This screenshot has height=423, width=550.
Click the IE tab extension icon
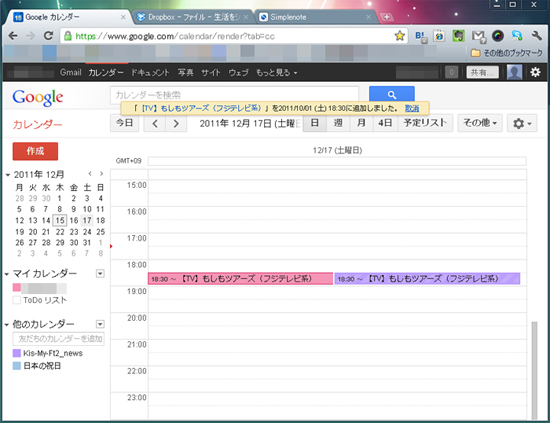(x=439, y=36)
